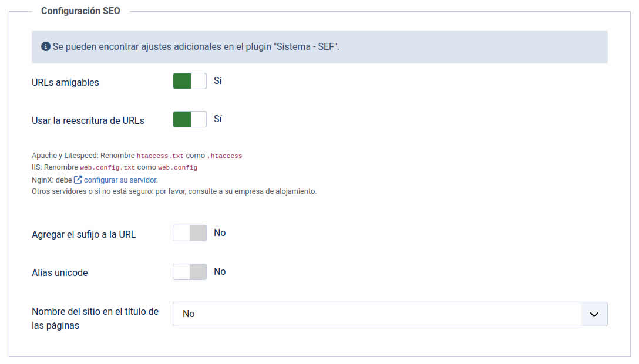Screen dimensions: 639x364
Task: Click the selected "No" value in the dropdown
Action: pyautogui.click(x=188, y=314)
